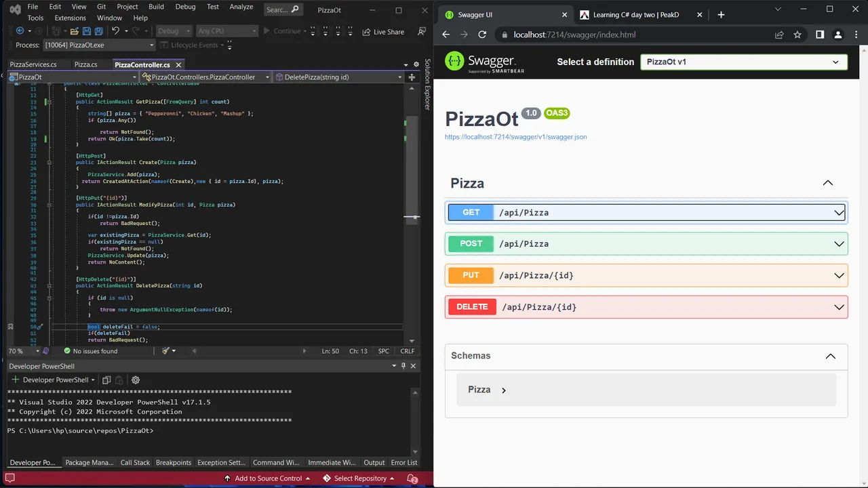The width and height of the screenshot is (868, 488).
Task: Toggle the pin on Developer PowerShell panel
Action: click(x=403, y=366)
